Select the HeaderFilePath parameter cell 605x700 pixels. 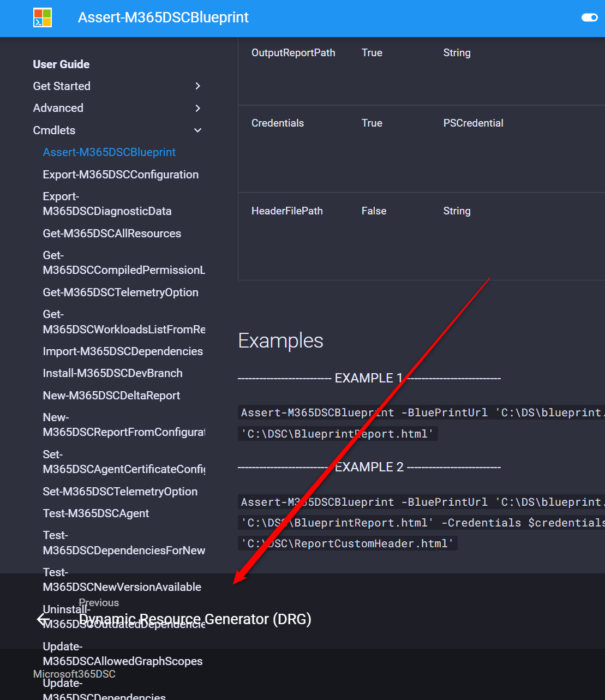(287, 211)
